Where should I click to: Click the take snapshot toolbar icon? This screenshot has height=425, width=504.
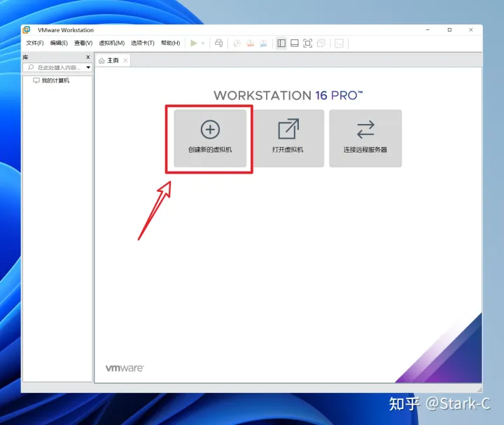237,43
